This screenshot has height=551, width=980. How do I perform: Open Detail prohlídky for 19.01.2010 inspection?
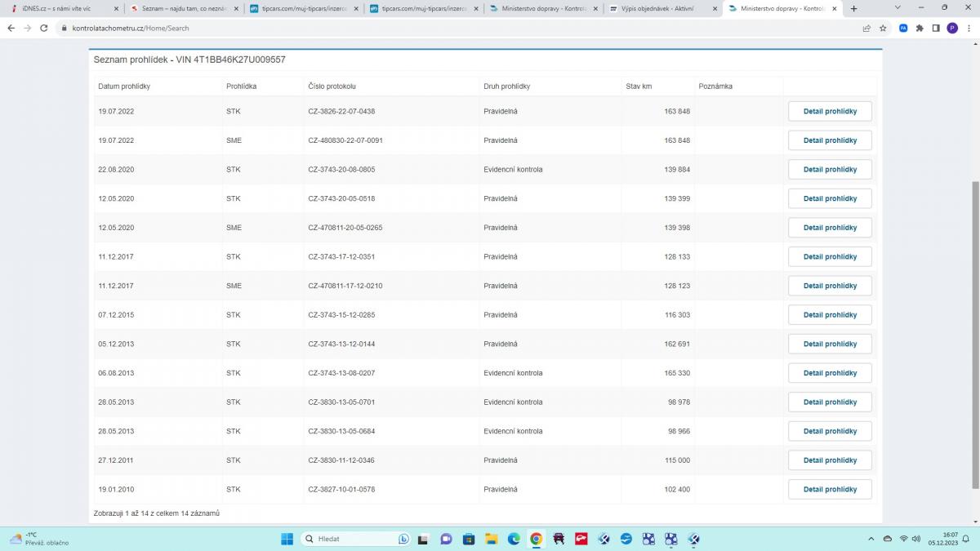tap(830, 490)
